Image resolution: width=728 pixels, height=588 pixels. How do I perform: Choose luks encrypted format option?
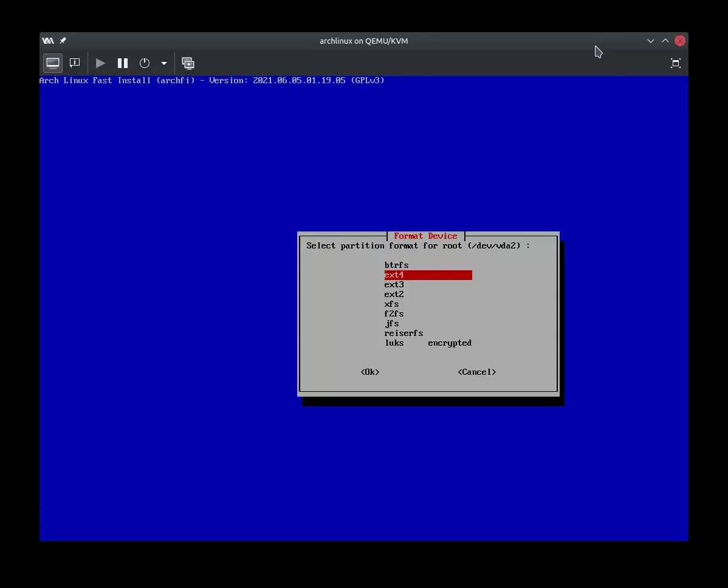[x=427, y=343]
